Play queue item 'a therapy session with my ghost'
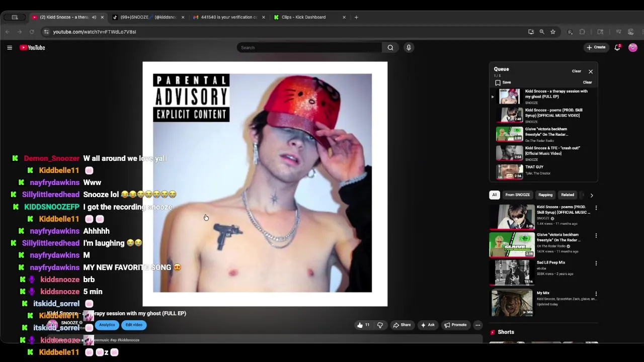Viewport: 644px width, 362px height. (x=543, y=97)
